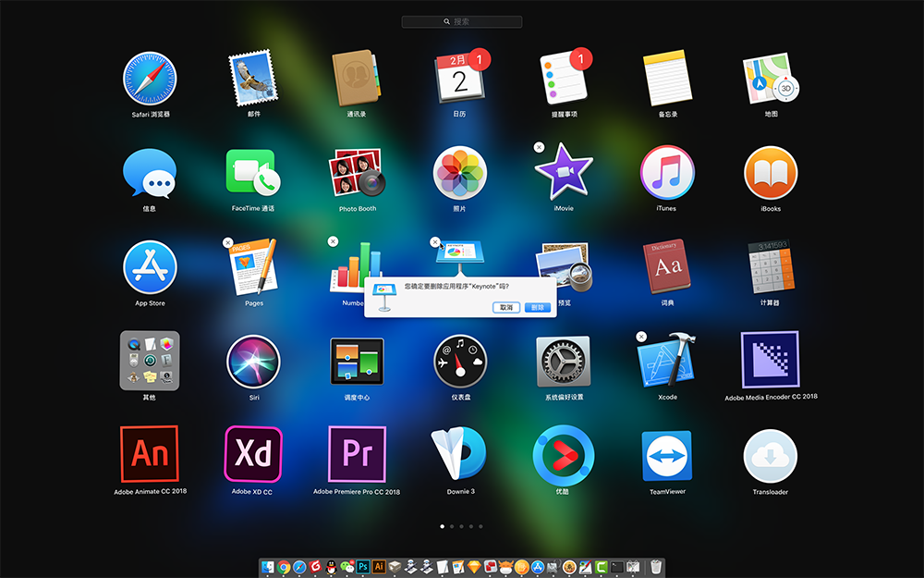Click the delete badge on Keynote
The width and height of the screenshot is (924, 578).
(435, 241)
